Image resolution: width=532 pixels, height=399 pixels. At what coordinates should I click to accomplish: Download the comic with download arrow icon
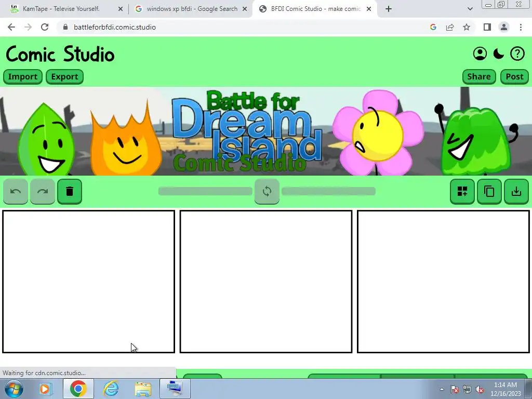coord(516,191)
